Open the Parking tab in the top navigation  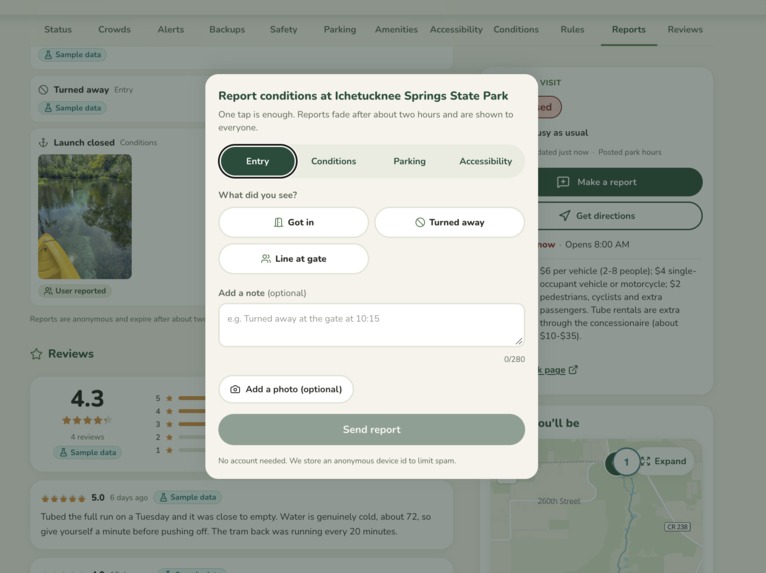click(x=340, y=29)
